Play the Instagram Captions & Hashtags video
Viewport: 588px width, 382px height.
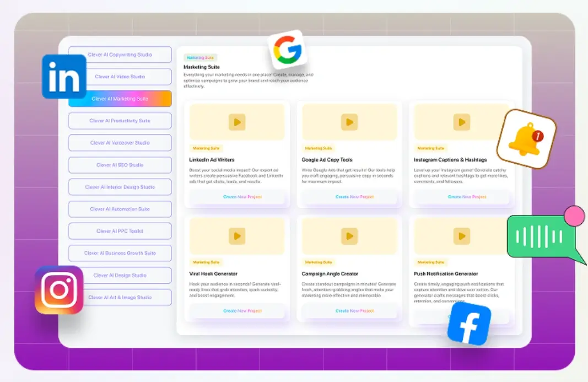click(462, 122)
